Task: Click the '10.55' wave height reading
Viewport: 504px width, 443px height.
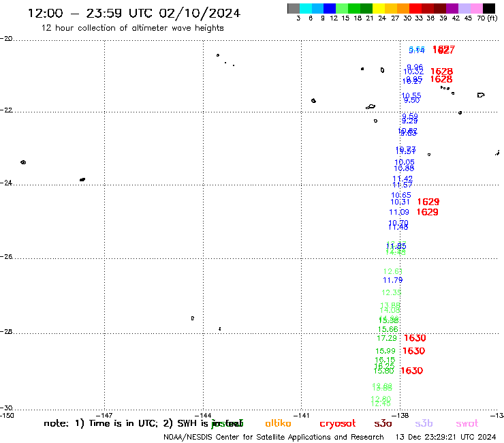Action: pyautogui.click(x=411, y=95)
